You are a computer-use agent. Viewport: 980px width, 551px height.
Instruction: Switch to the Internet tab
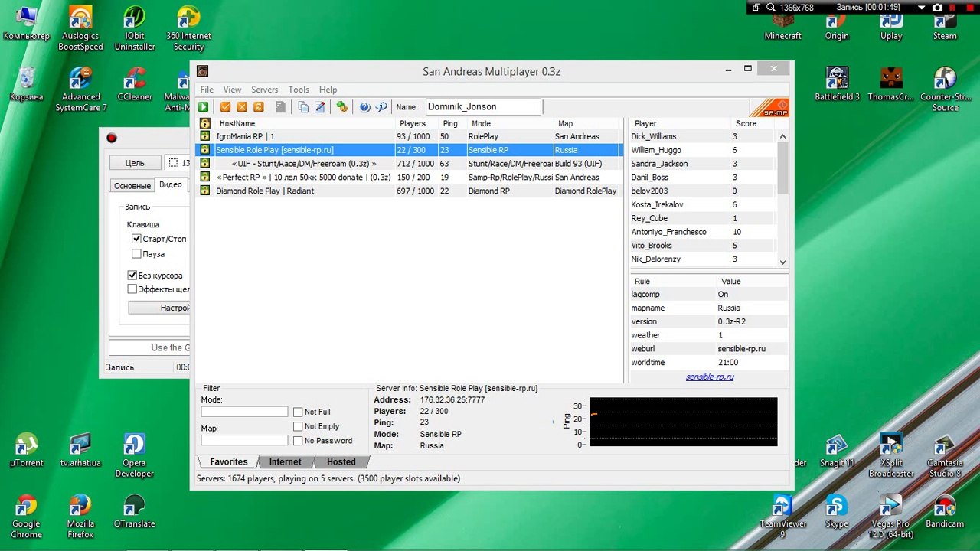pyautogui.click(x=285, y=462)
